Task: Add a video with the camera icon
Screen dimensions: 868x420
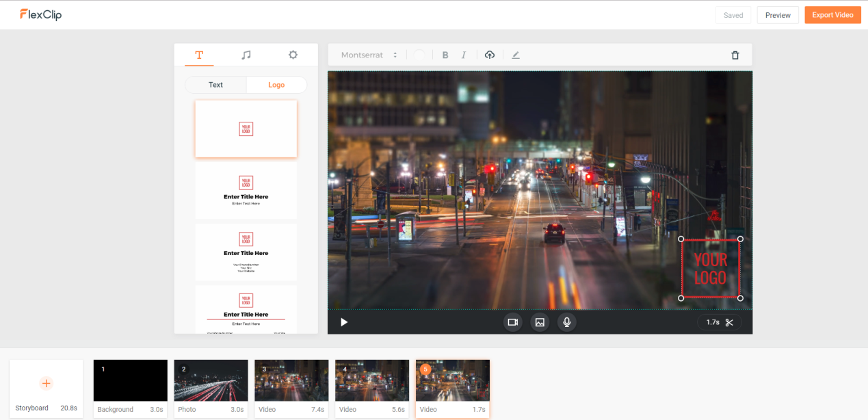Action: point(512,322)
